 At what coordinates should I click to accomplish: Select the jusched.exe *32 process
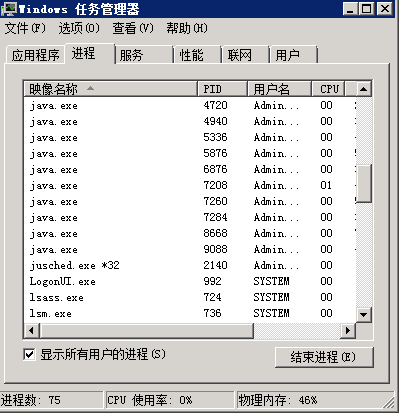(x=190, y=266)
